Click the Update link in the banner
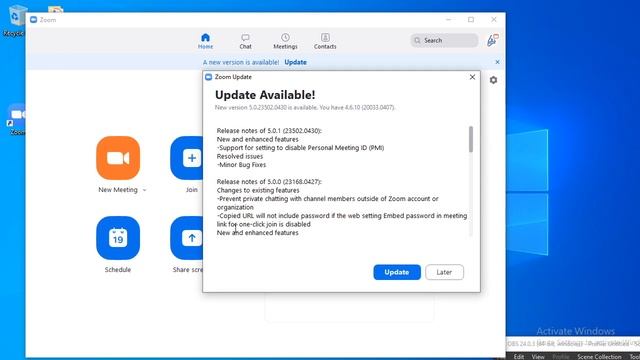The height and width of the screenshot is (360, 640). point(296,62)
